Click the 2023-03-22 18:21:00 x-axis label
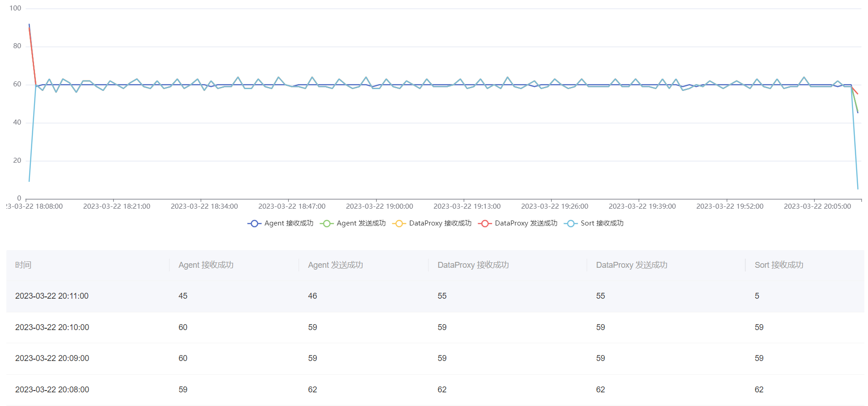This screenshot has height=406, width=868. pyautogui.click(x=117, y=206)
